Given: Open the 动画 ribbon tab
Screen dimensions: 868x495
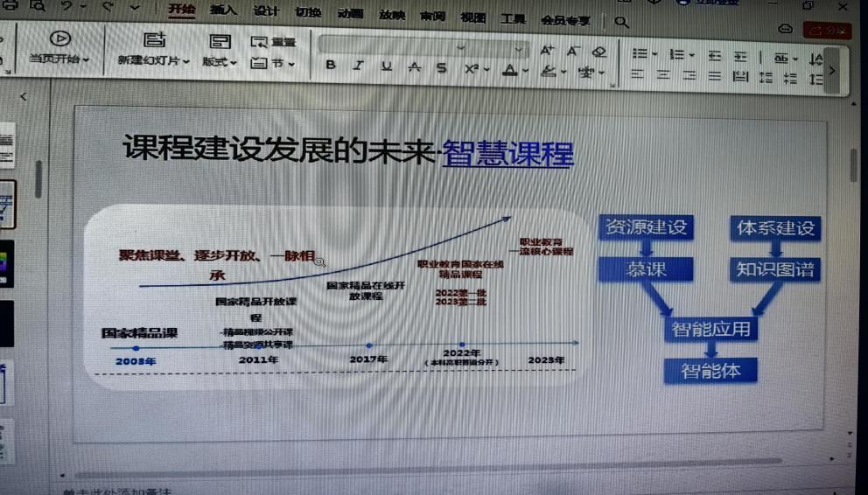Looking at the screenshot, I should coord(350,15).
